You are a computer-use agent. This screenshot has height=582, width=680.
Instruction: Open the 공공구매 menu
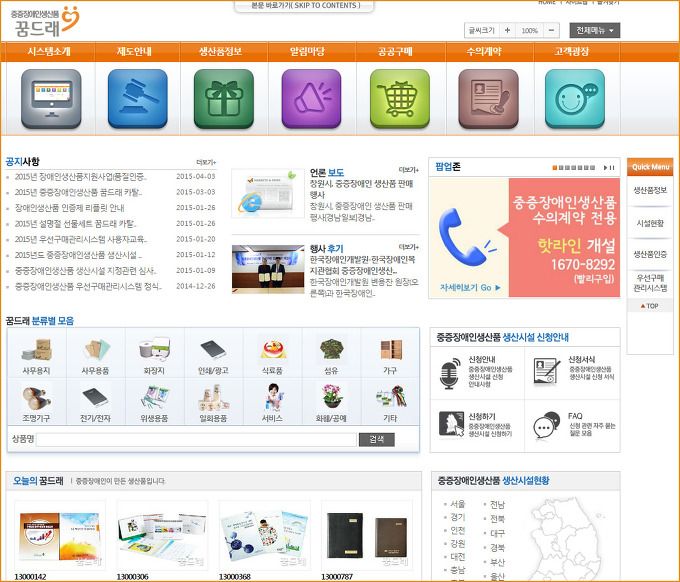coord(395,52)
